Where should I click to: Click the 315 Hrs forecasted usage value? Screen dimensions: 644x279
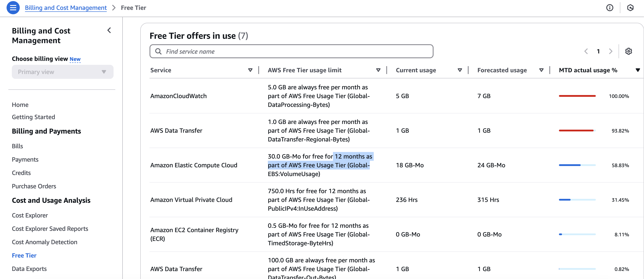coord(488,200)
